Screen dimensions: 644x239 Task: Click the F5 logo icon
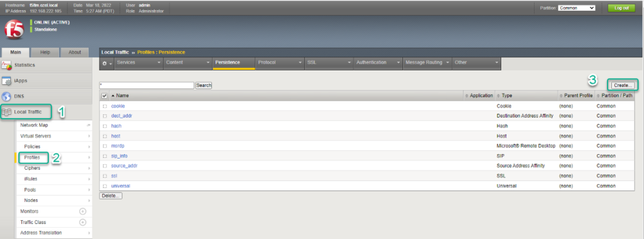(x=14, y=30)
